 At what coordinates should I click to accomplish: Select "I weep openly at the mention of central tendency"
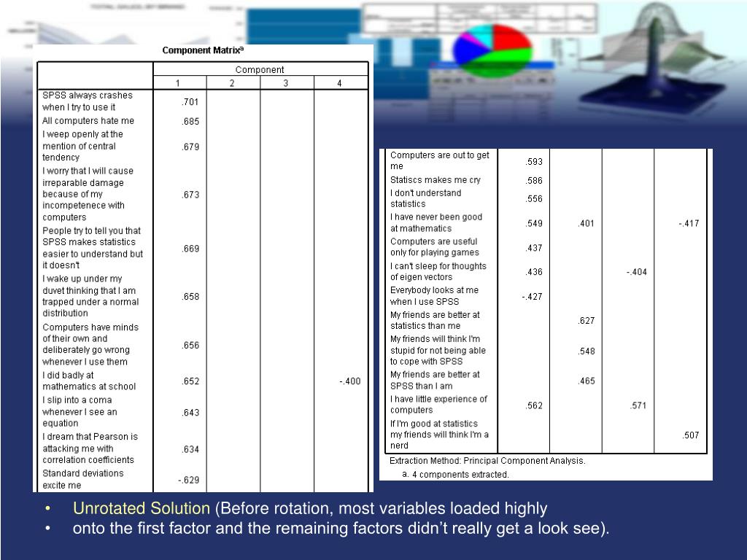coord(83,146)
